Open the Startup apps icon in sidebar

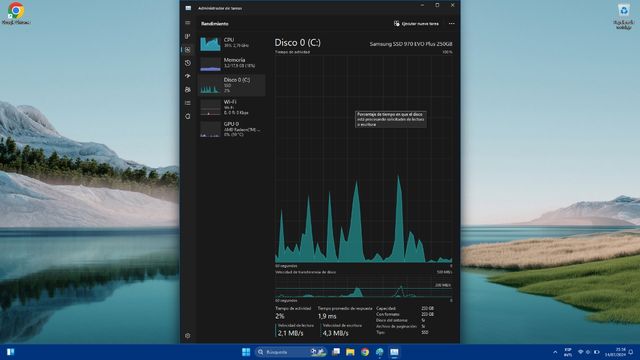click(x=188, y=76)
